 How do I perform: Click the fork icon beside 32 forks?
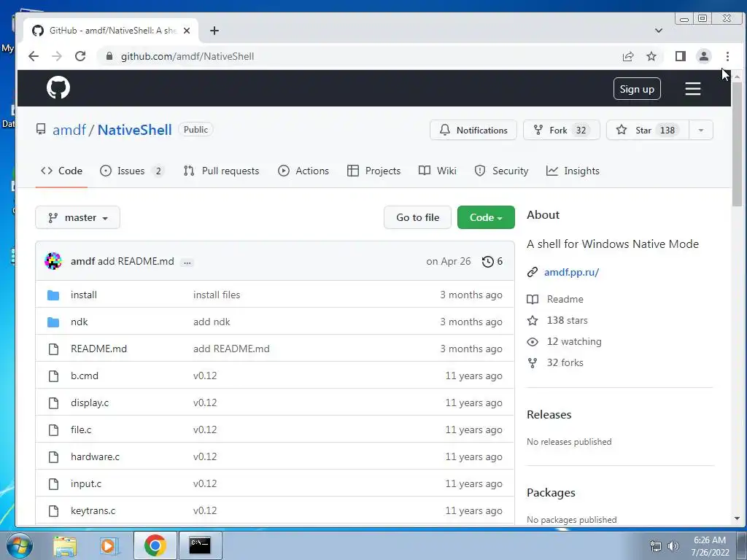pyautogui.click(x=532, y=363)
